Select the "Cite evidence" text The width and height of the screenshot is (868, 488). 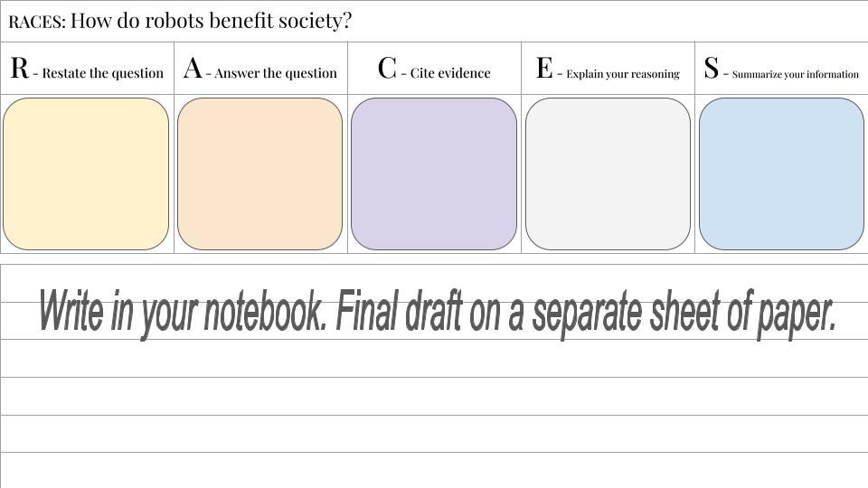point(450,73)
